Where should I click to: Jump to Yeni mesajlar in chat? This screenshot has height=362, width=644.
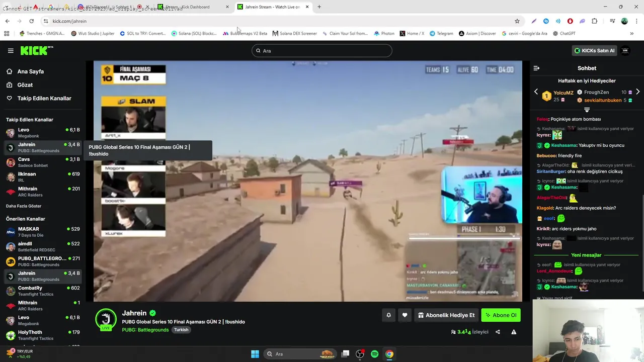tap(586, 255)
